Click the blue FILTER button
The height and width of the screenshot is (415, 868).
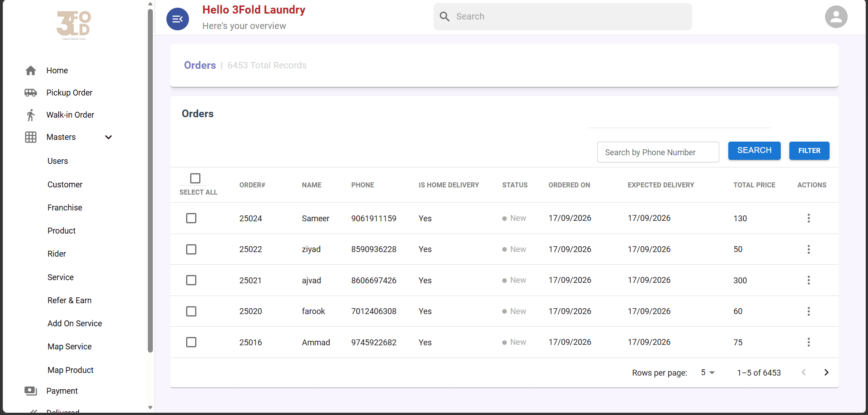809,151
